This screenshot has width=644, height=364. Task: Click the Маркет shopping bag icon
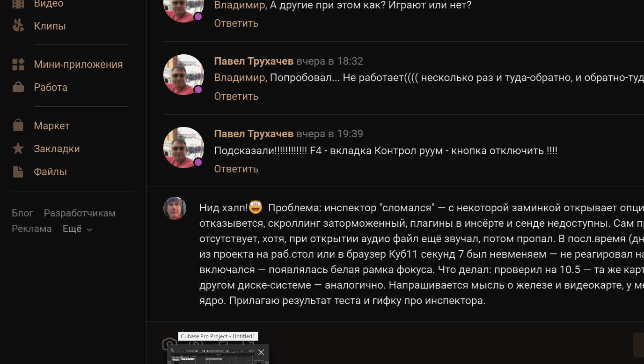click(x=18, y=126)
